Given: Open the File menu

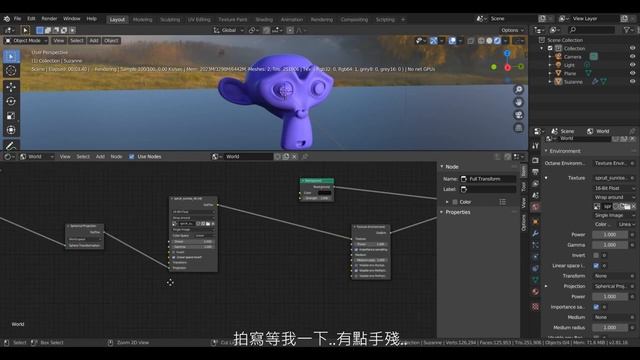Looking at the screenshot, I should (x=18, y=19).
